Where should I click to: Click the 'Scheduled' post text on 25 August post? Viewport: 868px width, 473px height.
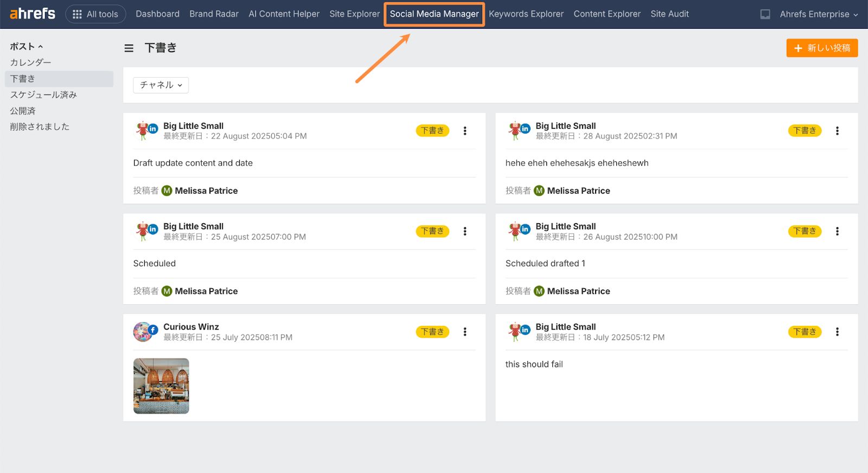click(155, 263)
